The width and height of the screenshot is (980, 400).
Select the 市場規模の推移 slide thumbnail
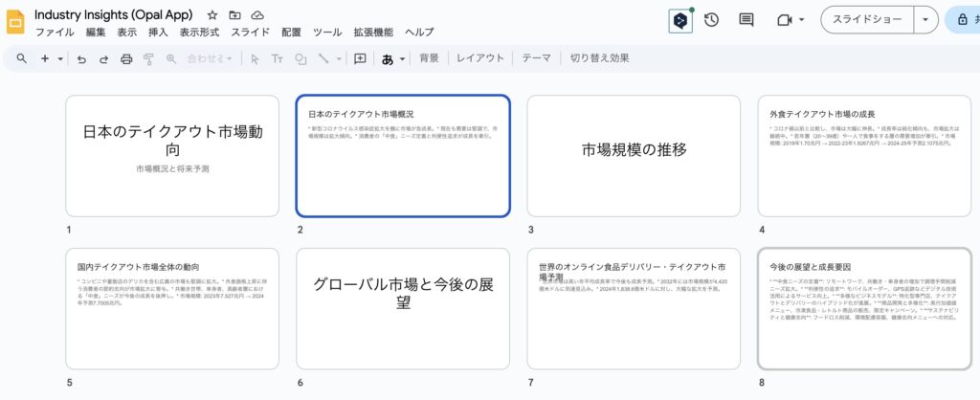[634, 156]
